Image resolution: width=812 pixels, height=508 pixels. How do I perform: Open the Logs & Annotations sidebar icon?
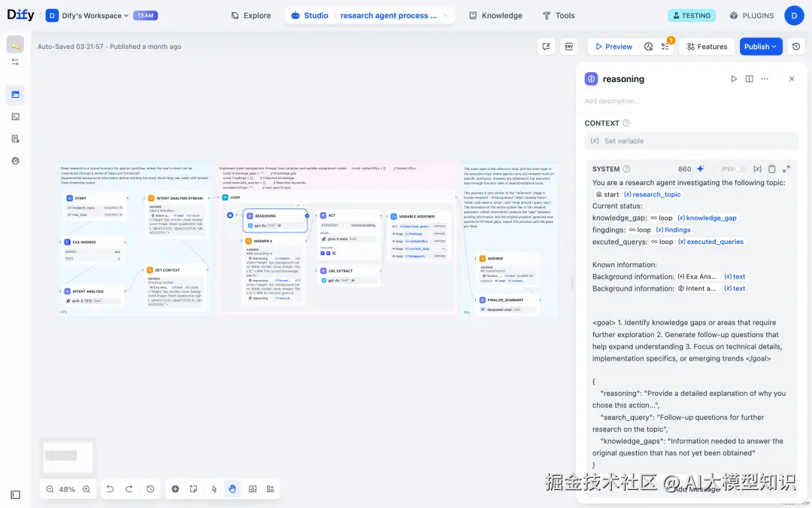pyautogui.click(x=16, y=139)
